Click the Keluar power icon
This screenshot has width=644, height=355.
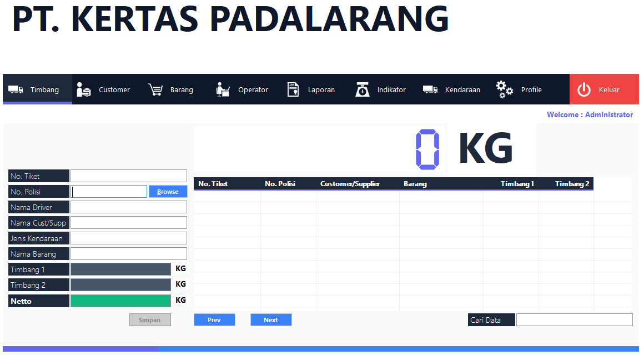(x=583, y=89)
